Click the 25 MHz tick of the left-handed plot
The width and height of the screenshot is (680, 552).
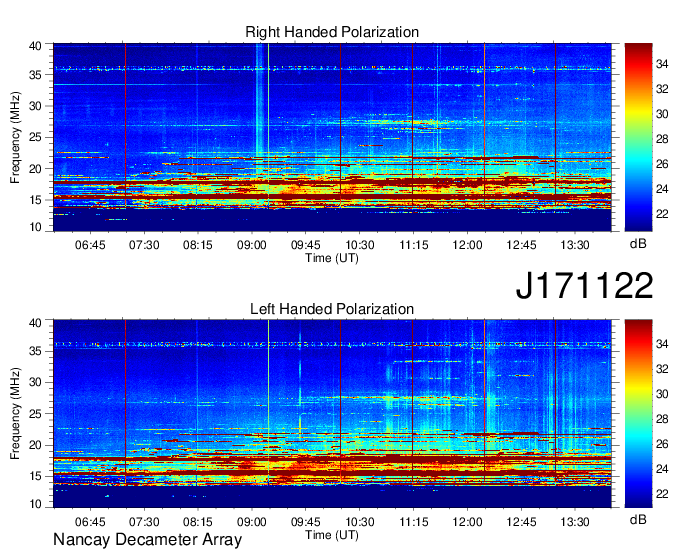tap(35, 414)
